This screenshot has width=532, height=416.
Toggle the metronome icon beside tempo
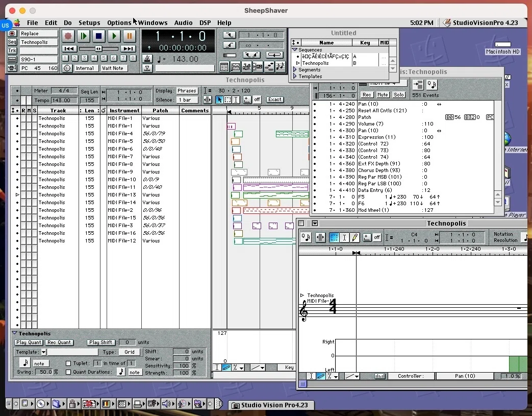[147, 59]
